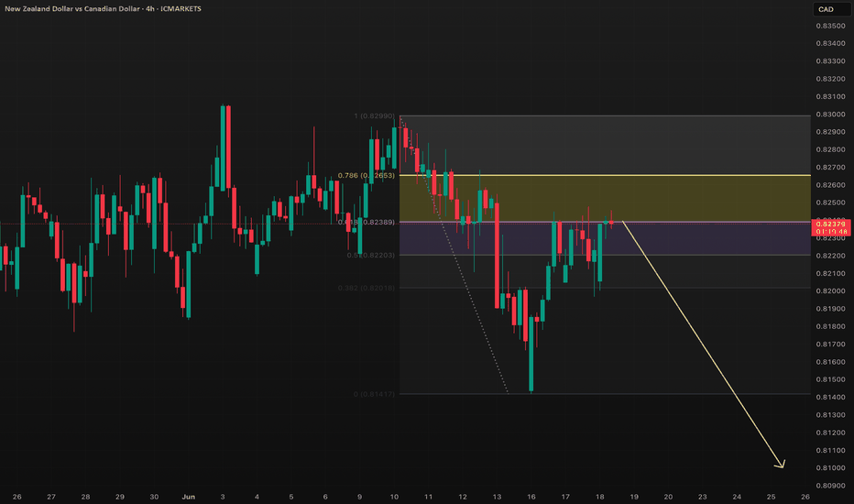
Task: Click the 28 date label on time axis
Action: [85, 497]
